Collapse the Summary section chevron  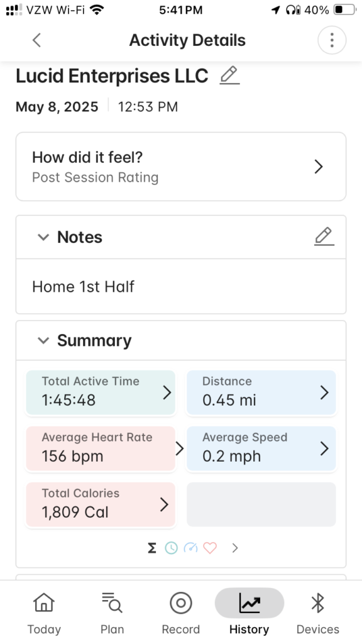point(43,340)
